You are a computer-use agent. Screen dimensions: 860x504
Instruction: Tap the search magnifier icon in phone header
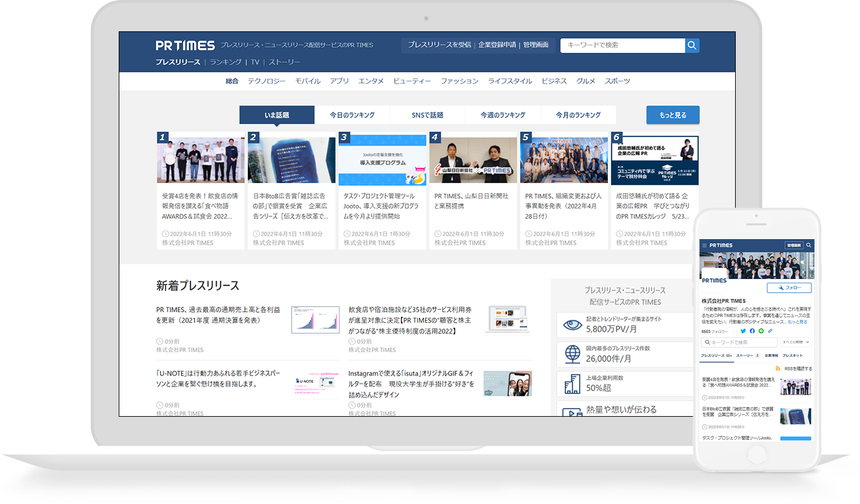(809, 245)
